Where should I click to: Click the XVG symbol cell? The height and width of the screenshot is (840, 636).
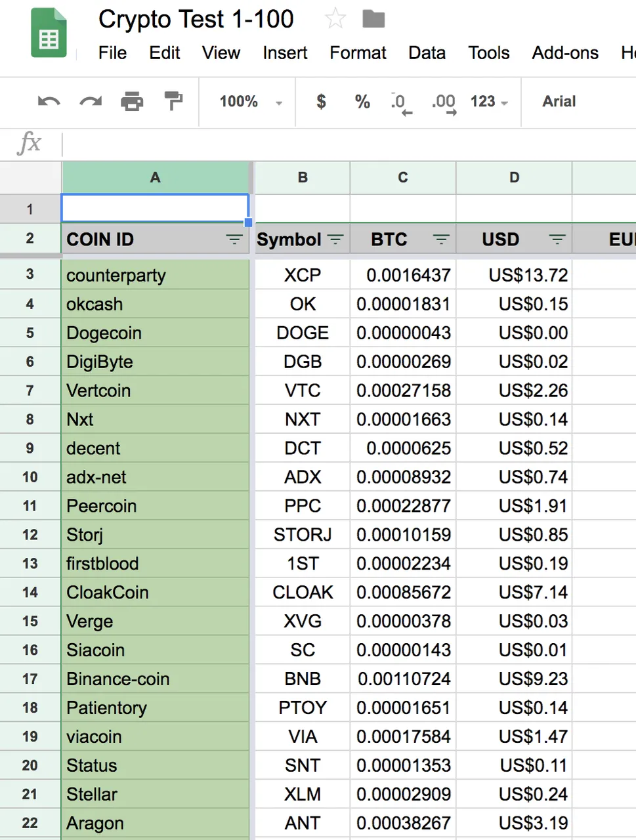[x=303, y=621]
